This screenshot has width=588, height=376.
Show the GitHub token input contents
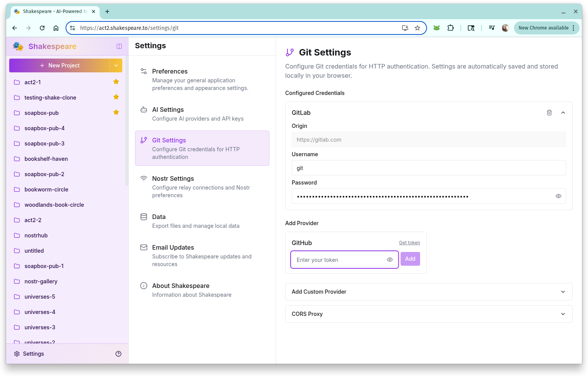click(389, 260)
